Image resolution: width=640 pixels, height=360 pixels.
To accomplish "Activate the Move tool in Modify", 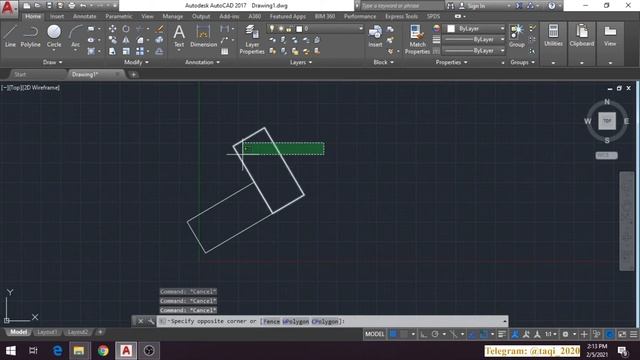I will pos(112,29).
